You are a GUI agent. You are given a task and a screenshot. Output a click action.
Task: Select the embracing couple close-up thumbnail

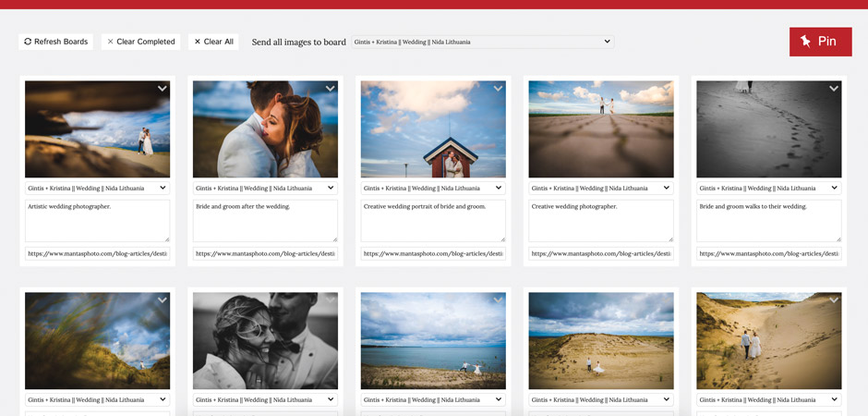[265, 129]
